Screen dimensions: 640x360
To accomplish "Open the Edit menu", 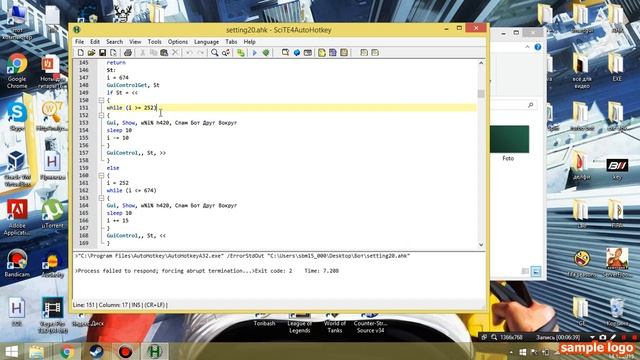I will (95, 42).
